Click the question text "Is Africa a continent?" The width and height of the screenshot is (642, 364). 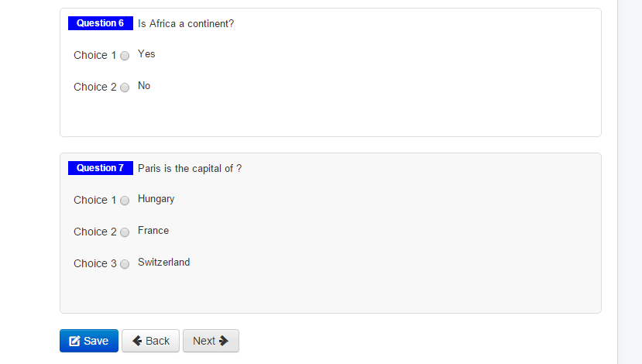[x=186, y=24]
